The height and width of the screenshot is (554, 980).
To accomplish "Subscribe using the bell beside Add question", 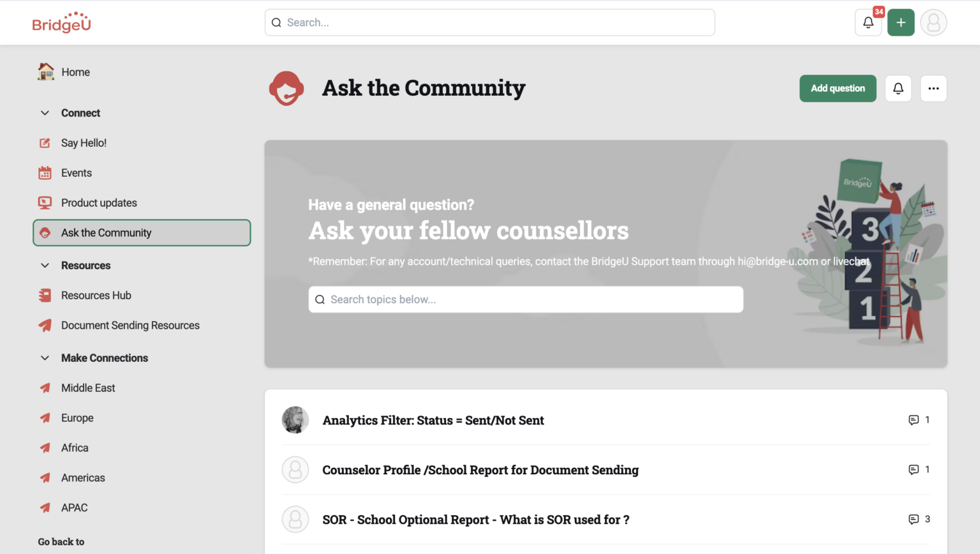I will tap(898, 89).
